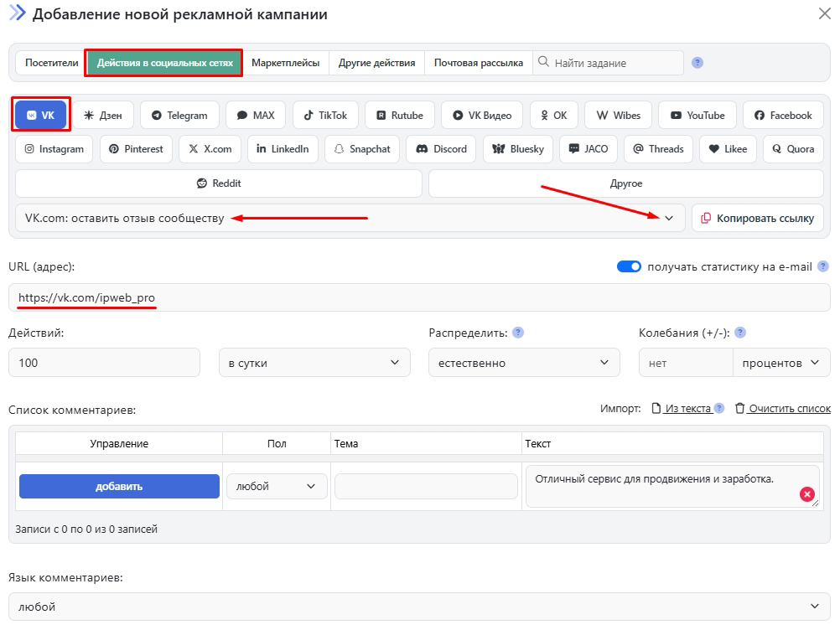The height and width of the screenshot is (630, 840).
Task: Open the Почтовая рассылка tab
Action: click(478, 63)
